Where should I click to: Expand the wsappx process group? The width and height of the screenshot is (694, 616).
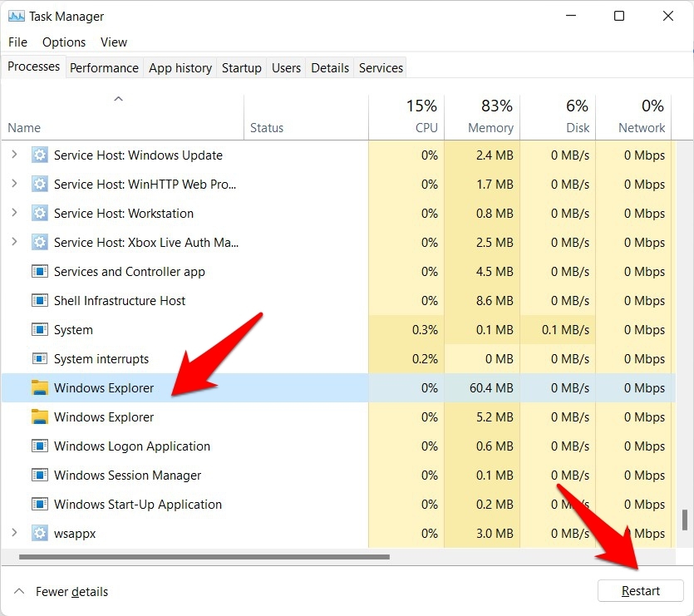(14, 534)
